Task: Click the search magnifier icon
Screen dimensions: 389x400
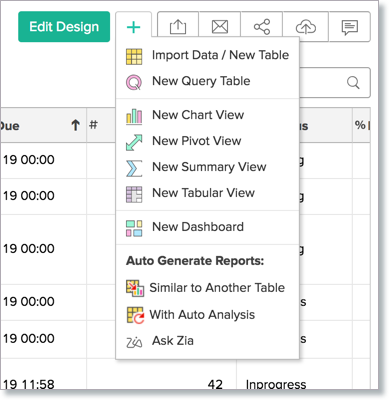Action: (353, 82)
